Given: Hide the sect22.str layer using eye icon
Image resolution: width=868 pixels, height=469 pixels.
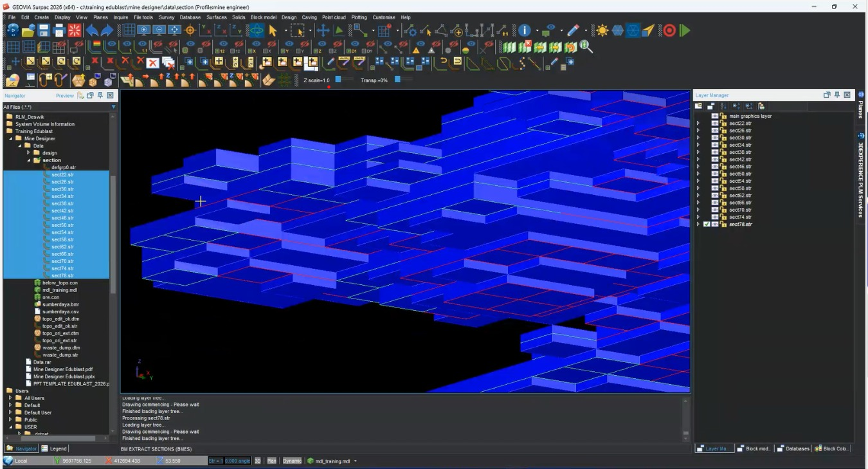Looking at the screenshot, I should click(x=714, y=124).
